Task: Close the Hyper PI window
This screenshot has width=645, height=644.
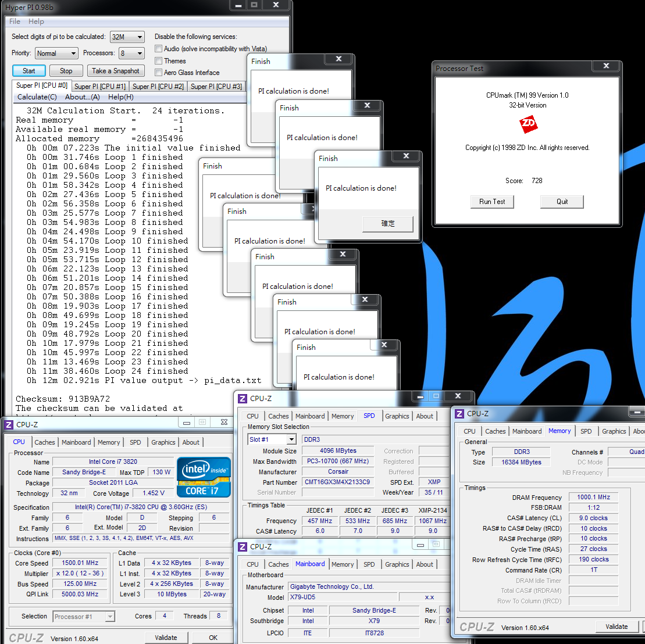Action: point(276,5)
